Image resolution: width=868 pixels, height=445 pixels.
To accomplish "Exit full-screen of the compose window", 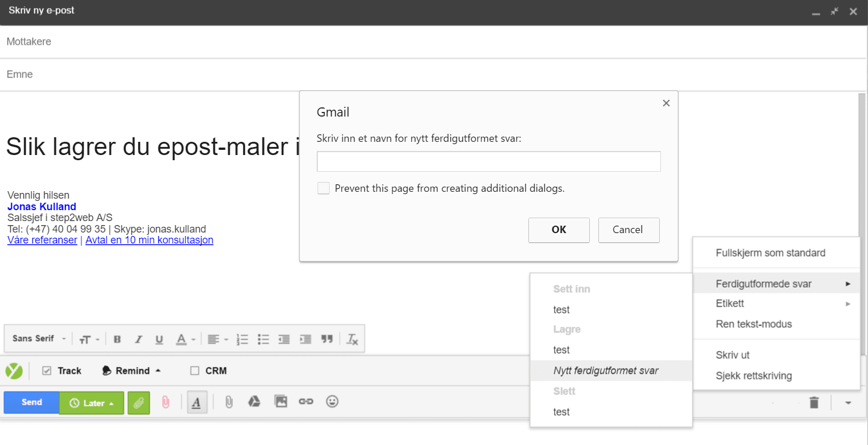I will (835, 11).
